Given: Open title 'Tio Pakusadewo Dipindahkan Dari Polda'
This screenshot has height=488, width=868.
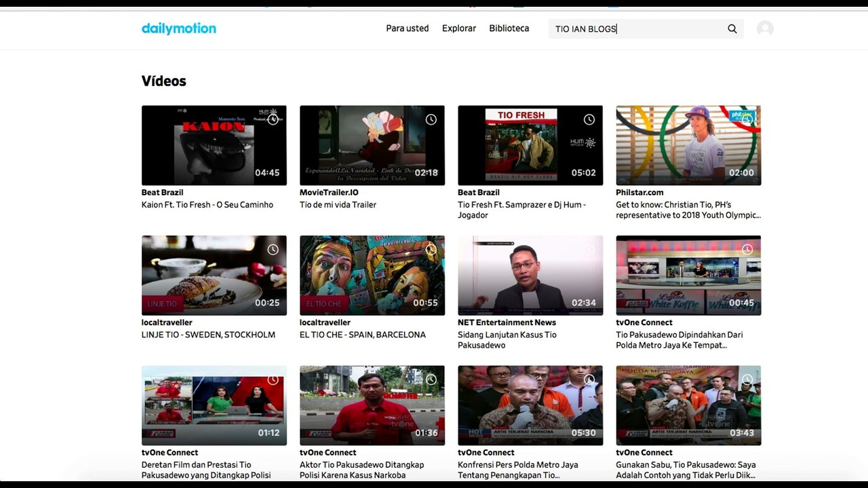Looking at the screenshot, I should click(679, 340).
